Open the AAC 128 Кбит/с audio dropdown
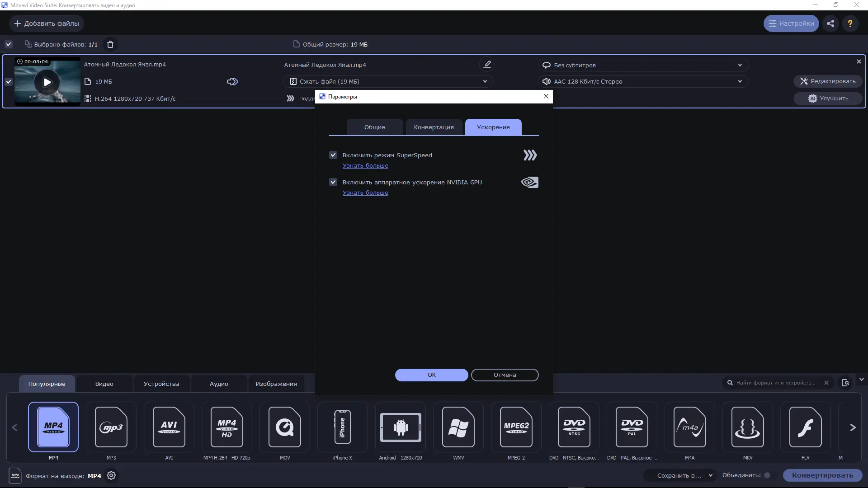The image size is (868, 488). click(x=642, y=81)
